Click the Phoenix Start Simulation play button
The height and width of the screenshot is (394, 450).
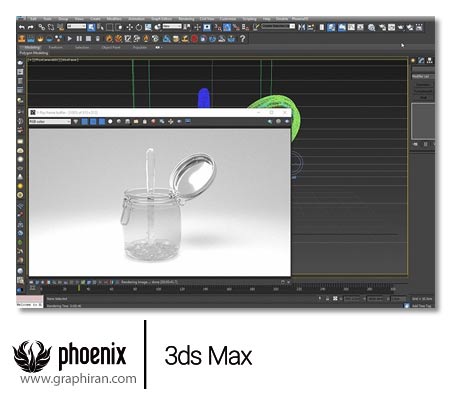70,39
